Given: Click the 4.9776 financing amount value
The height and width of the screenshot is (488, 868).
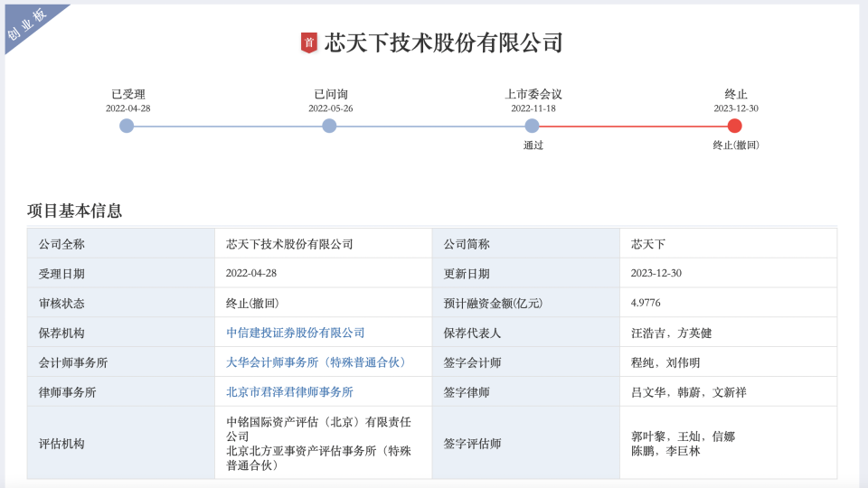Looking at the screenshot, I should coord(646,303).
